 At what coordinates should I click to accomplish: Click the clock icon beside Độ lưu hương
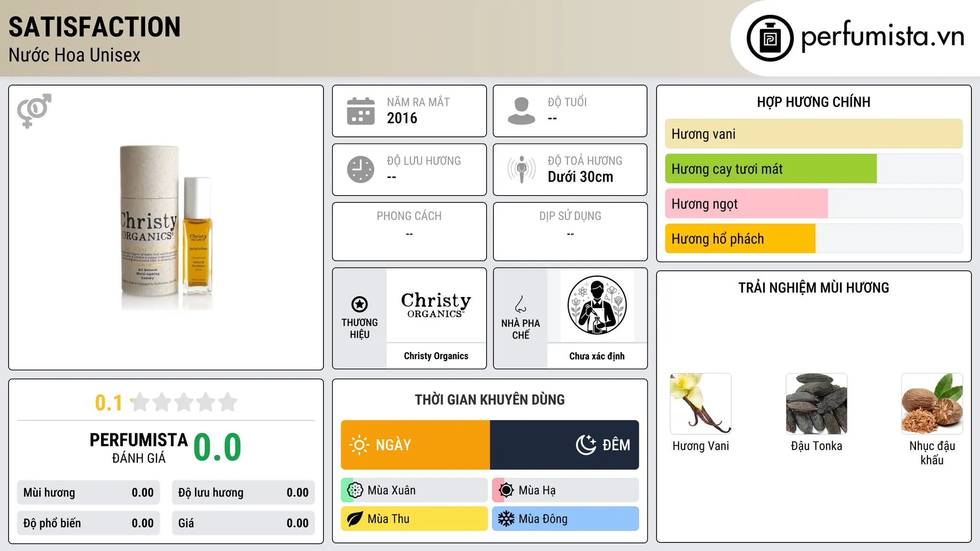click(x=361, y=169)
